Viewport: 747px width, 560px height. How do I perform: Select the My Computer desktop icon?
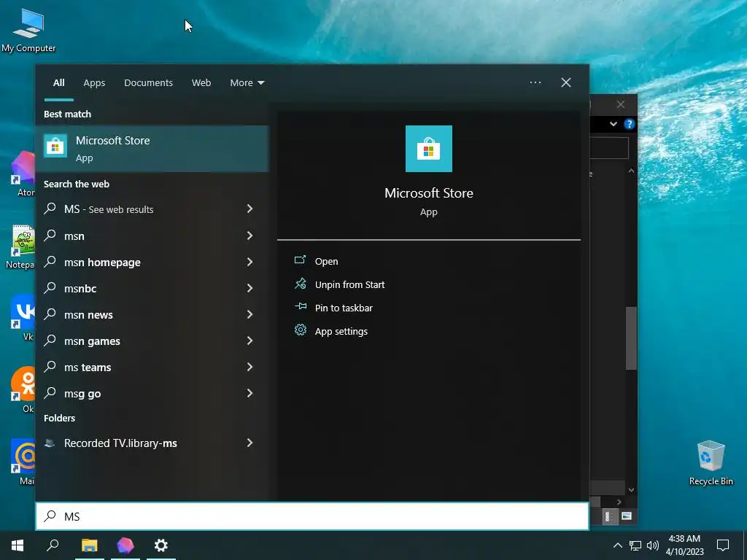28,31
